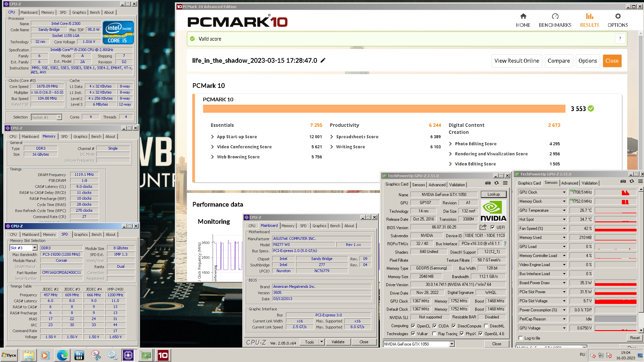644x362 pixels.
Task: Open Fan Speed (%) sensor dropdown
Action: pos(564,228)
